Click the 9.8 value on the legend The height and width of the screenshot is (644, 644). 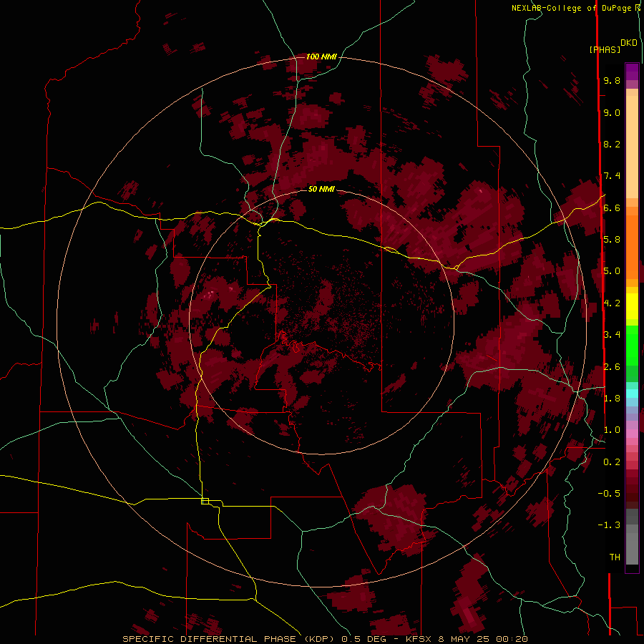click(612, 80)
